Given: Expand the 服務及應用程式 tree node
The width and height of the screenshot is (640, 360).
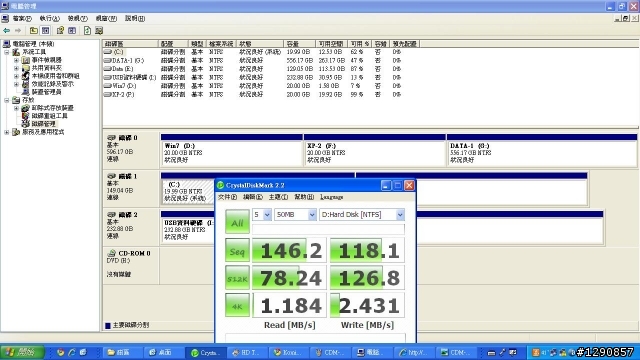Looking at the screenshot, I should [x=7, y=132].
